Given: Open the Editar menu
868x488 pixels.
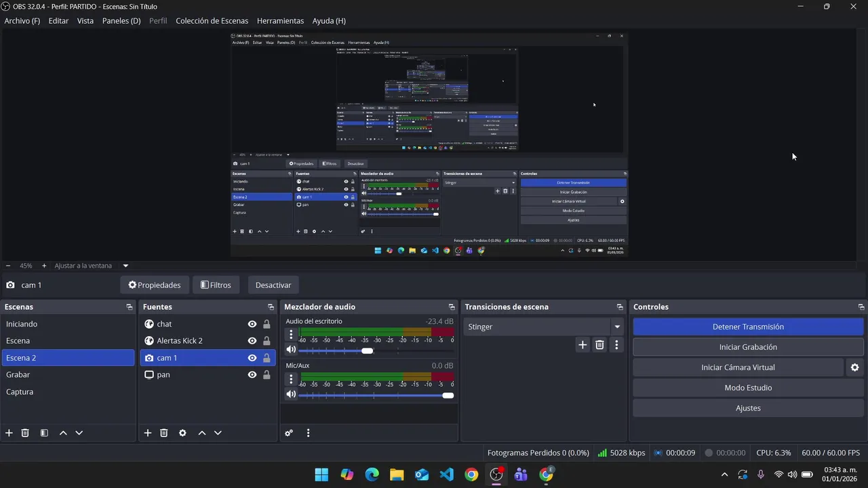Looking at the screenshot, I should (58, 21).
